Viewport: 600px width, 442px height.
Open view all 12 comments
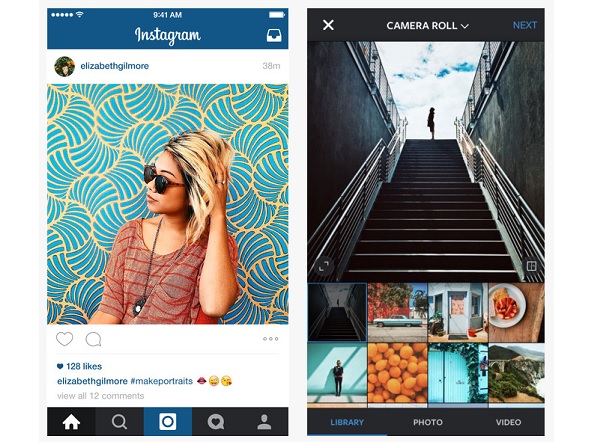tap(101, 396)
